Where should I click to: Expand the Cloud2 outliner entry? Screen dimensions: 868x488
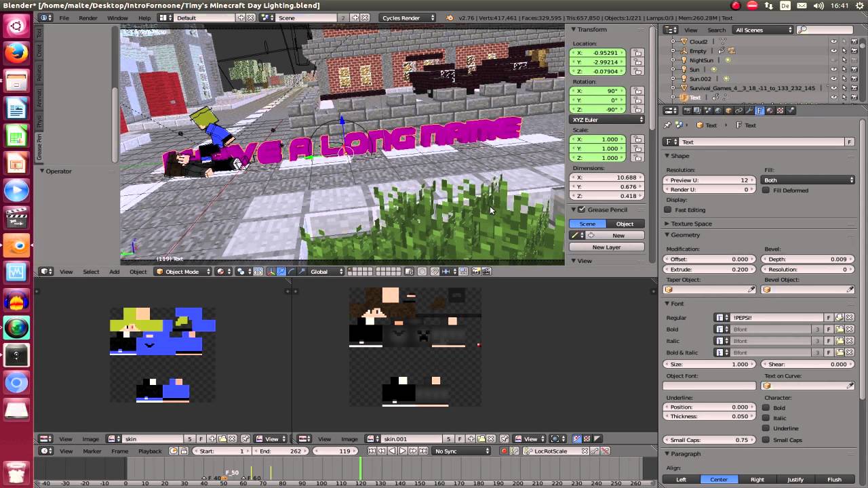point(673,41)
